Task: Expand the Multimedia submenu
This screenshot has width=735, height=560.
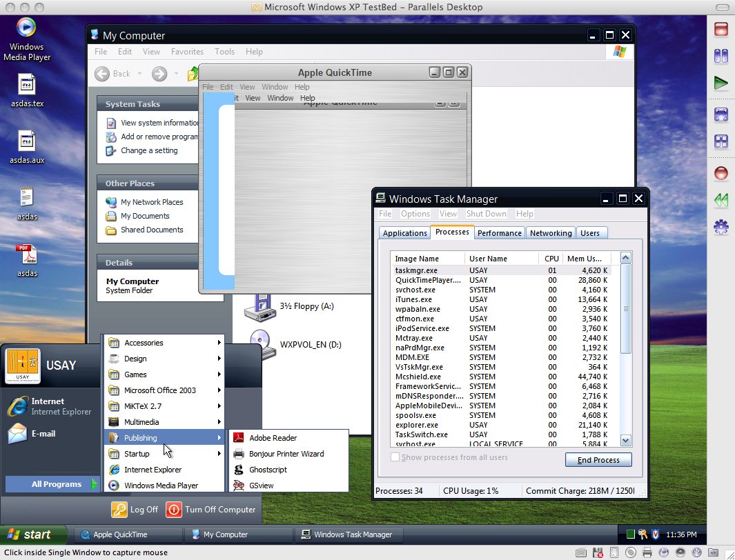Action: point(164,422)
